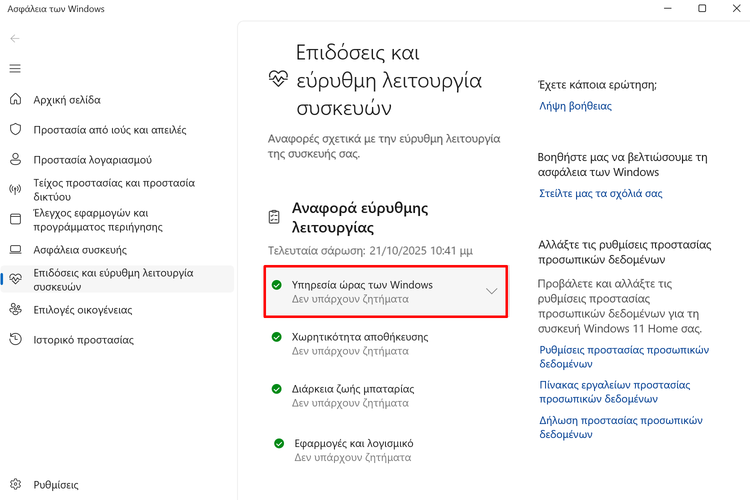Click the laptop icon for device security

coord(15,250)
